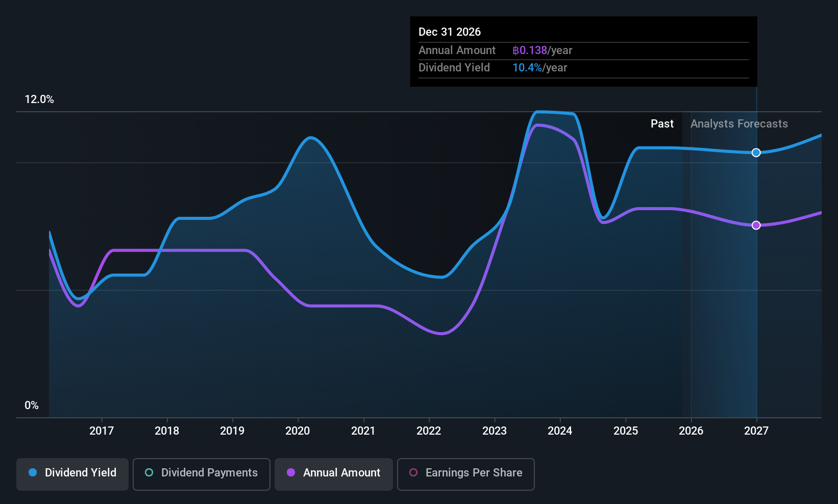Disable the Annual Amount series

333,474
